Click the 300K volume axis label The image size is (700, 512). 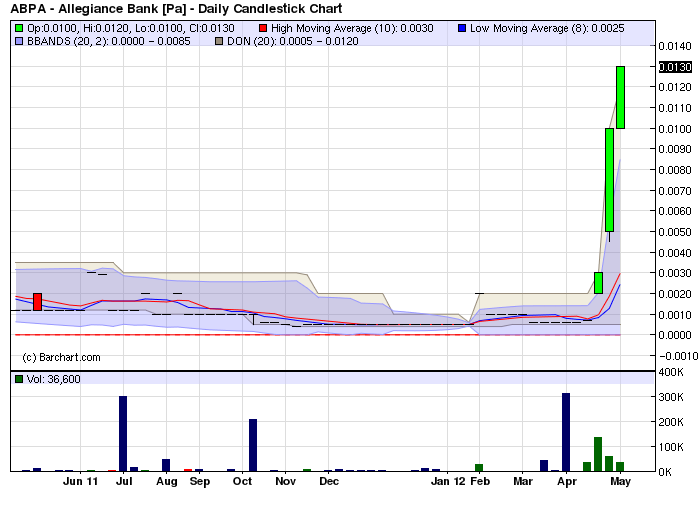pos(671,397)
